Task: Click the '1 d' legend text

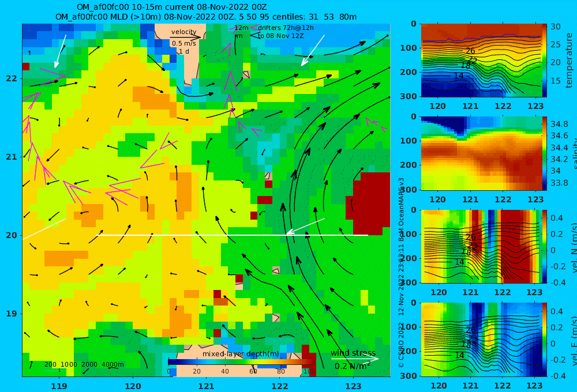Action: coord(184,51)
